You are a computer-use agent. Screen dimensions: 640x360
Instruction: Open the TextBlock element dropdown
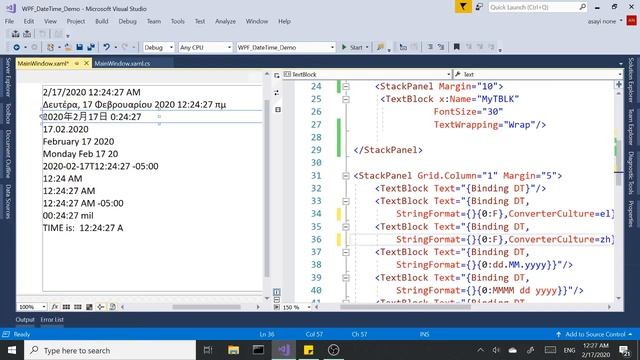coord(367,74)
